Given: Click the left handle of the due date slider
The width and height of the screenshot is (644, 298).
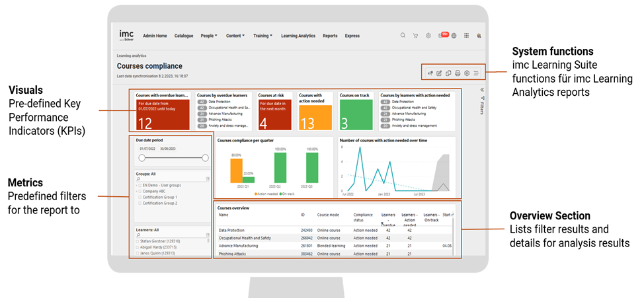Looking at the screenshot, I should [141, 158].
